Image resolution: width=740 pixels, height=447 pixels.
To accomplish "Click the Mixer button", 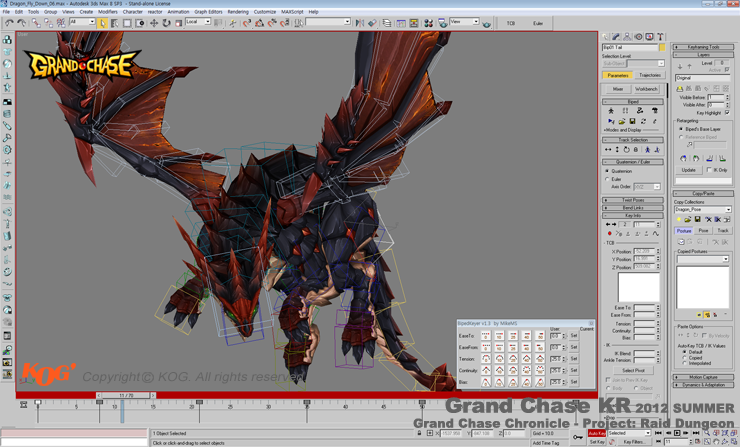I will (618, 89).
